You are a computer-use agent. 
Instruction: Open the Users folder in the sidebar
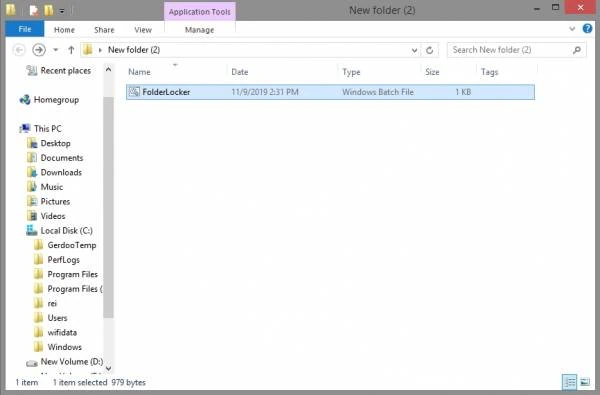click(57, 318)
